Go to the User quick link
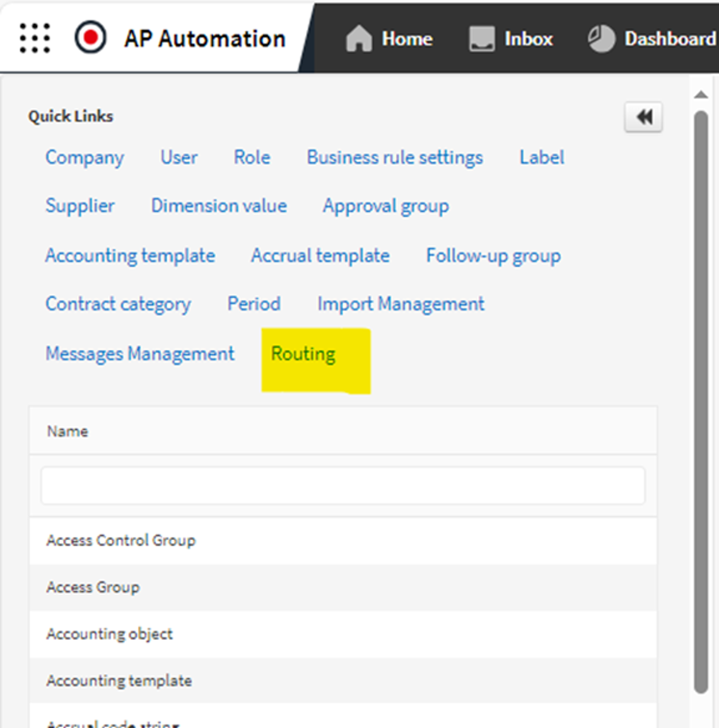The width and height of the screenshot is (719, 728). click(x=178, y=157)
